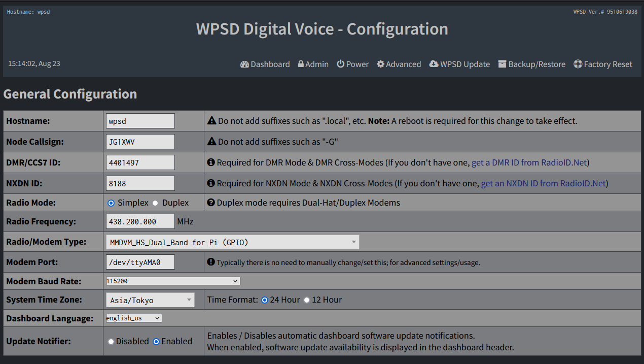Click the "Dashboard Language:" row label
This screenshot has height=364, width=644.
click(50, 319)
